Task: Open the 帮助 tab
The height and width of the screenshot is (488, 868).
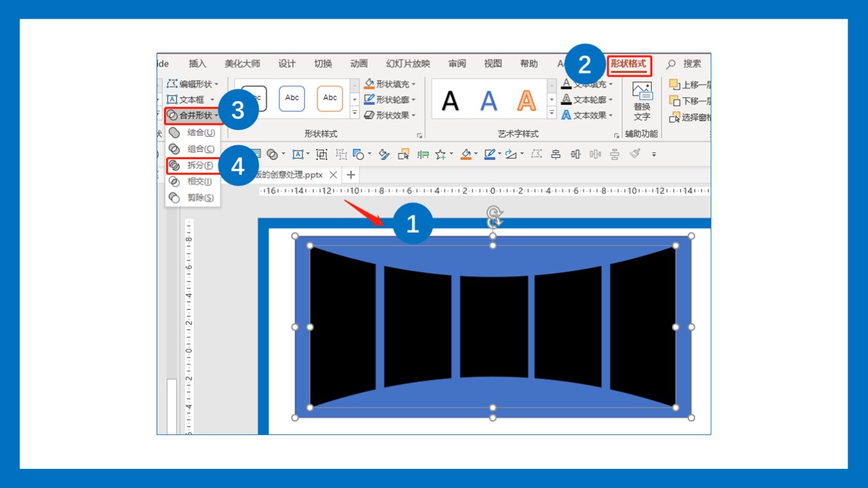Action: [x=529, y=63]
